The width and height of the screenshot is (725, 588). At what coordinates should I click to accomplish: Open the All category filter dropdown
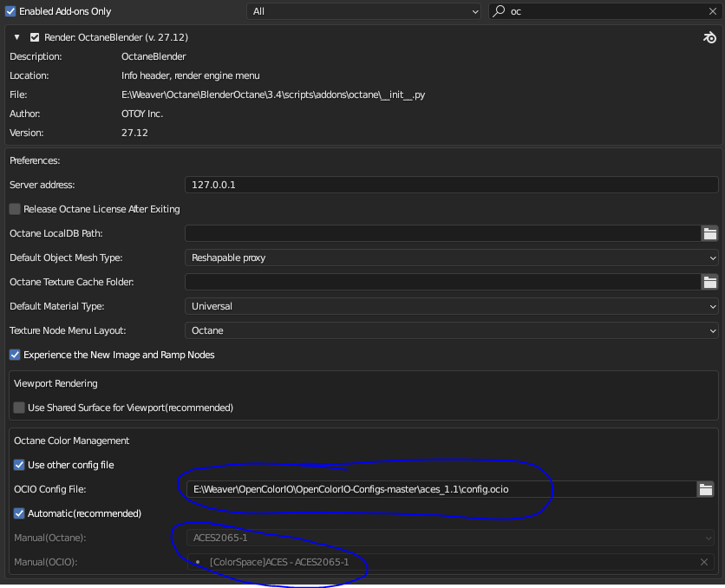364,11
